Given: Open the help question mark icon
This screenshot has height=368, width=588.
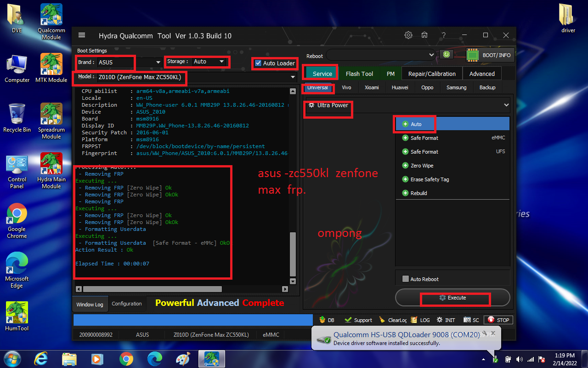Looking at the screenshot, I should click(443, 35).
